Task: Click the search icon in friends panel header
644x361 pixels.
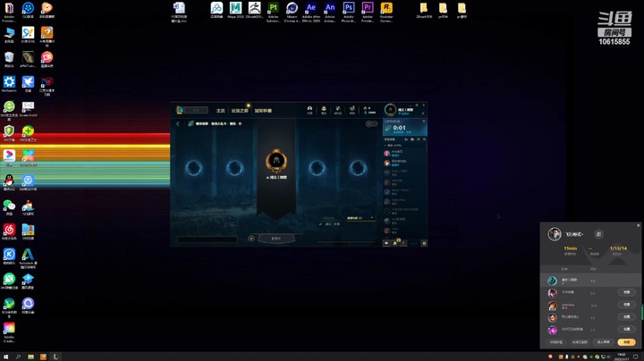Action: (x=424, y=139)
